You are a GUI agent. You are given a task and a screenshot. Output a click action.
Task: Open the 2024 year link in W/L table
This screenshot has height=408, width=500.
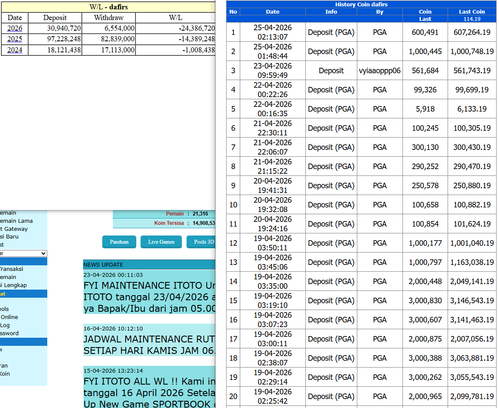point(15,50)
